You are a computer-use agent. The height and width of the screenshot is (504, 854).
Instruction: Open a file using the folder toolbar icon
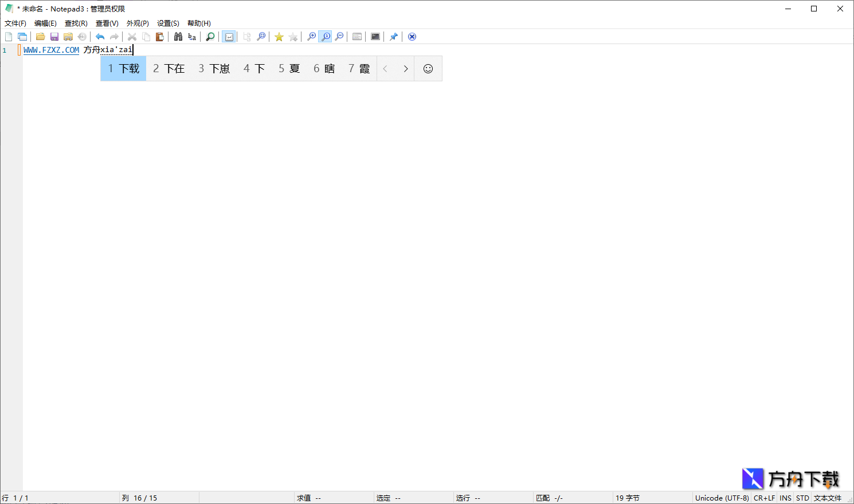40,36
